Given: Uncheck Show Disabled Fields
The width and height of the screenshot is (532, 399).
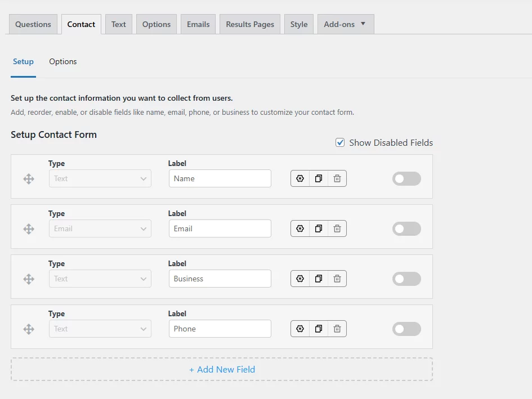Looking at the screenshot, I should click(x=340, y=142).
